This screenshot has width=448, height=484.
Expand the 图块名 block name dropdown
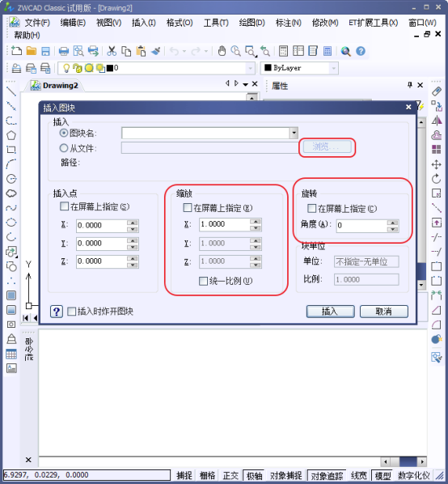(x=294, y=134)
